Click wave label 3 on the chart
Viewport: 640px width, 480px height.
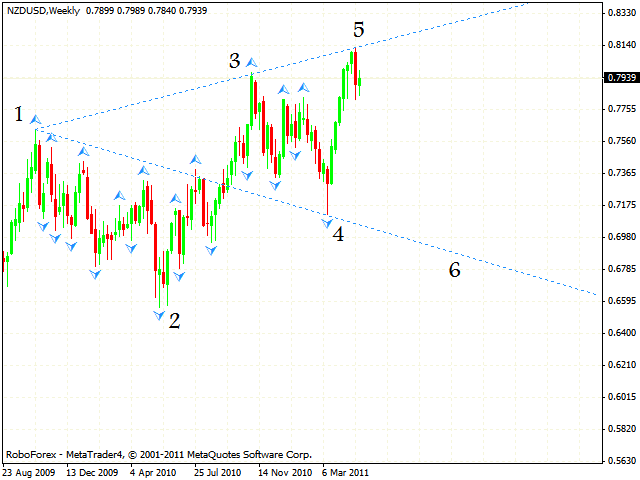point(234,61)
